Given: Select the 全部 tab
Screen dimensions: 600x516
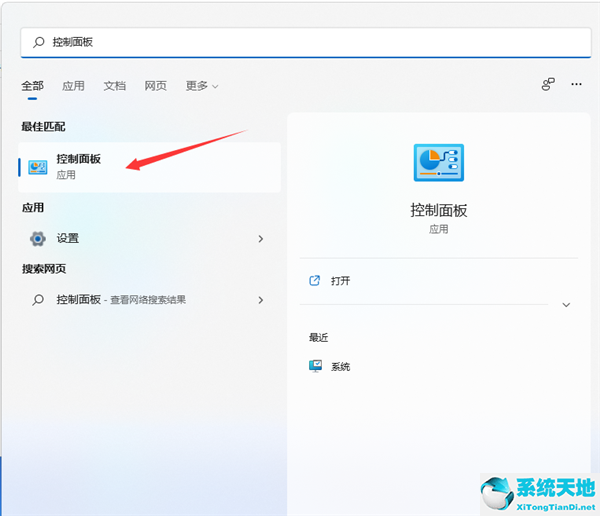Looking at the screenshot, I should pyautogui.click(x=33, y=86).
